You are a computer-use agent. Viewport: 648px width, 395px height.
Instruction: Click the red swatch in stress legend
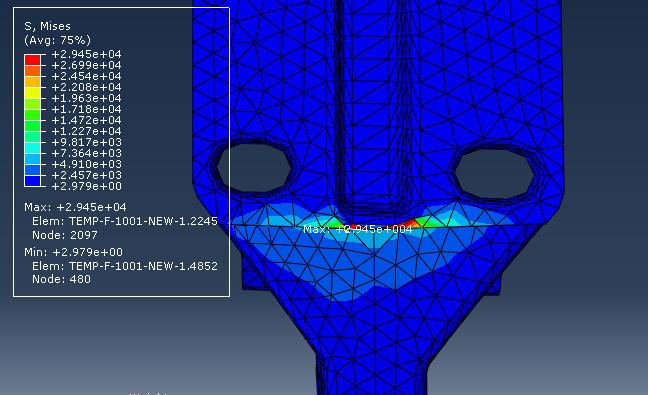coord(32,59)
